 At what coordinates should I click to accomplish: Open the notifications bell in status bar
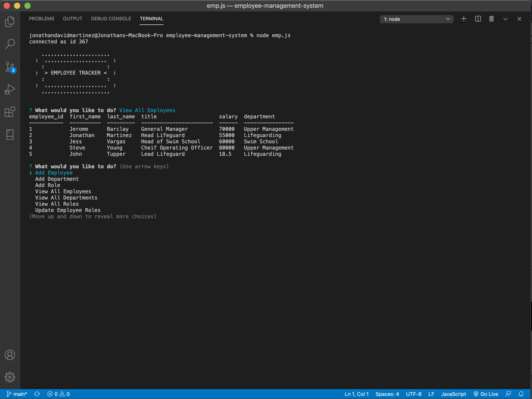click(521, 394)
